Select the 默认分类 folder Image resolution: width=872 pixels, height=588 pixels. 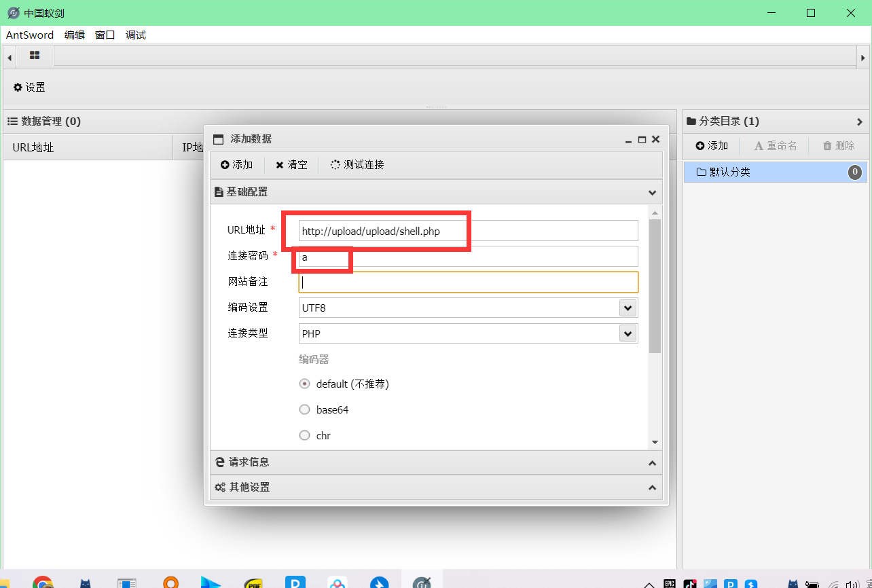pyautogui.click(x=729, y=172)
